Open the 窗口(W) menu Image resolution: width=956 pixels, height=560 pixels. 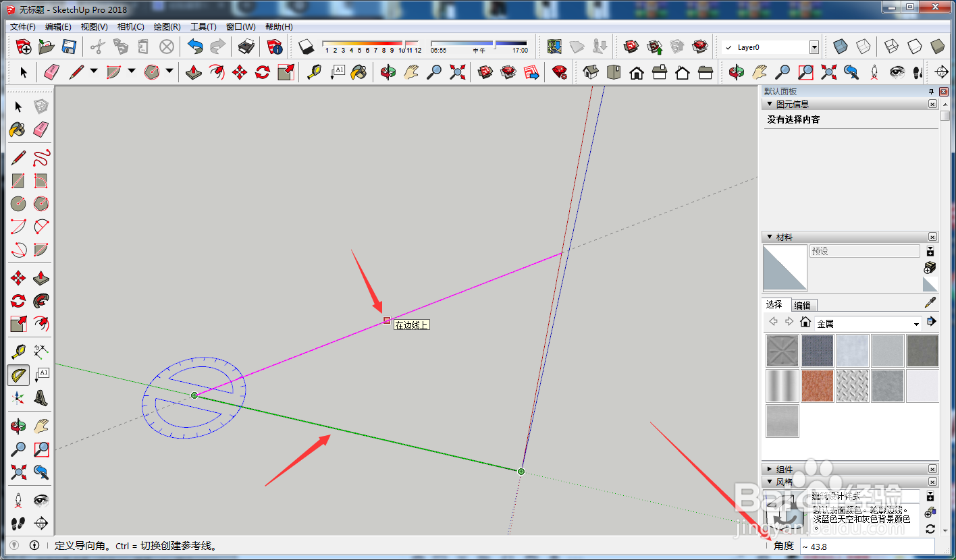point(240,26)
